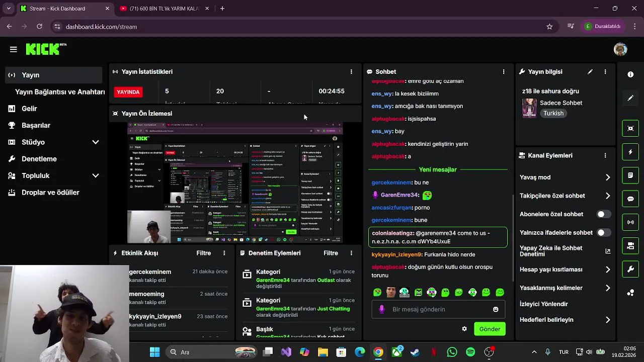Open chat settings gear next to Gönder
Image resolution: width=644 pixels, height=362 pixels.
[x=464, y=329]
